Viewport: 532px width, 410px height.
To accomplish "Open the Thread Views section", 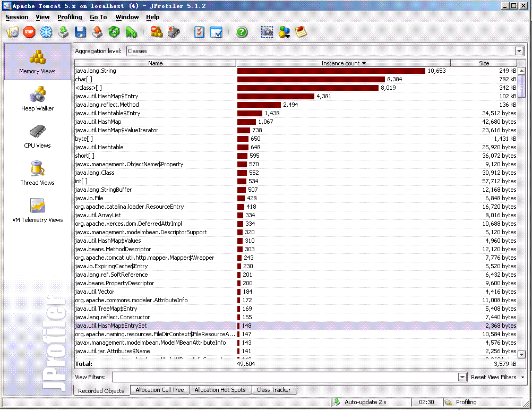I will coord(37,174).
